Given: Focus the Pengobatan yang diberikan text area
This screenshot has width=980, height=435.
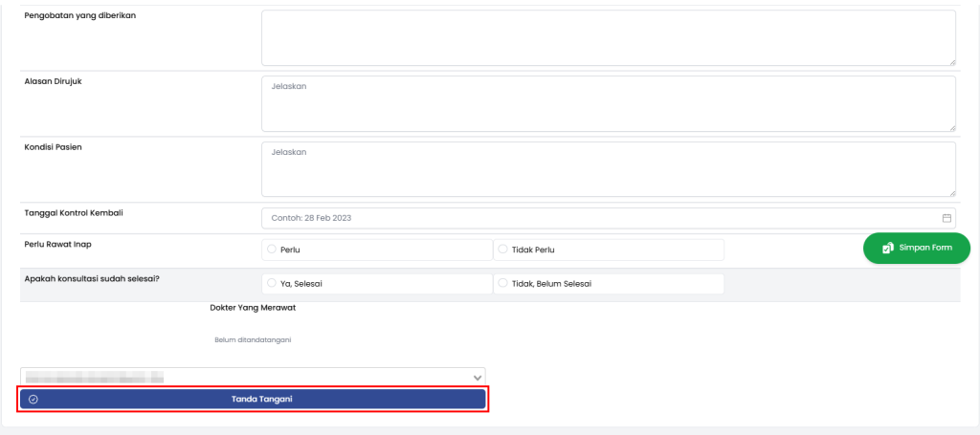Looking at the screenshot, I should 608,38.
